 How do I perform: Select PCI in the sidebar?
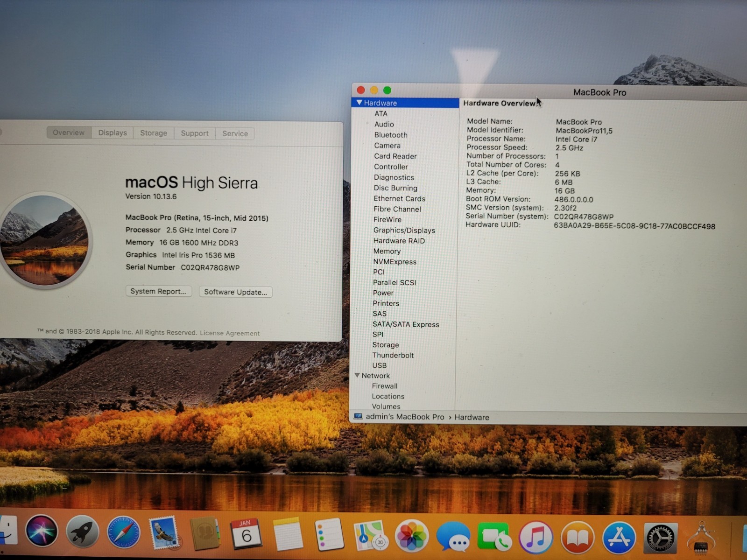coord(379,272)
